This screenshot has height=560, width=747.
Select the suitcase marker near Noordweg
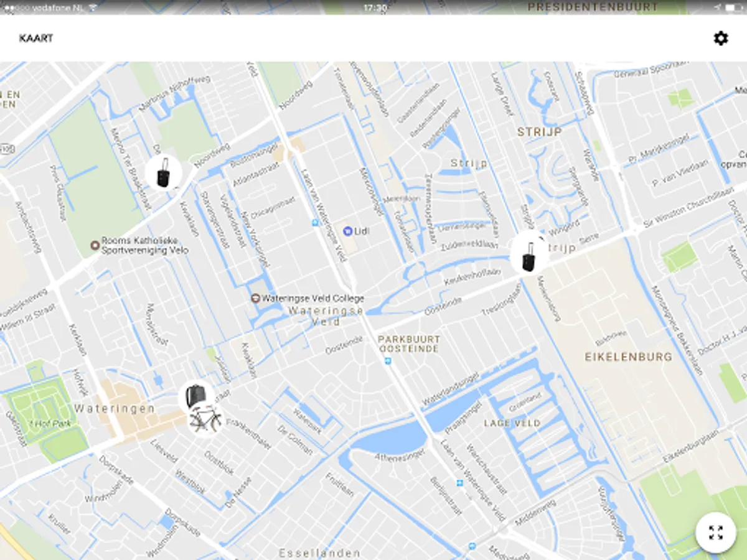tap(163, 172)
